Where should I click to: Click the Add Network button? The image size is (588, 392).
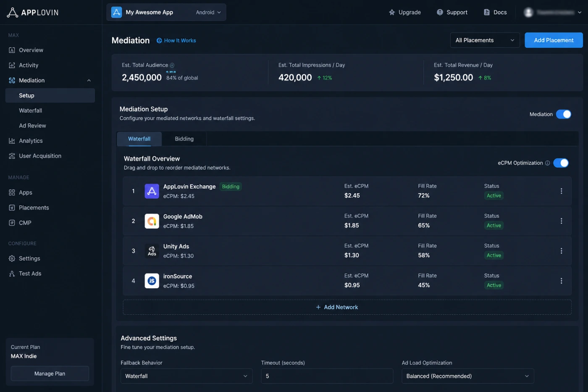point(347,307)
